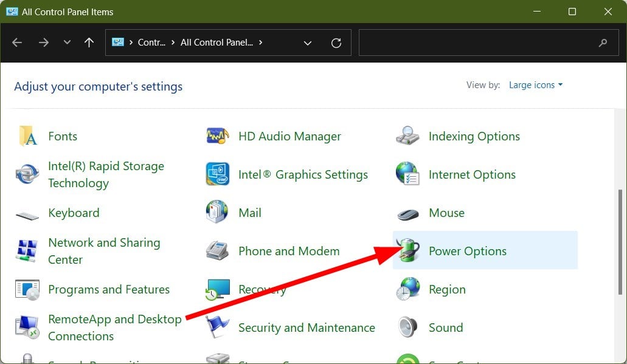Click the search magnifier icon
The image size is (627, 364).
pos(603,43)
